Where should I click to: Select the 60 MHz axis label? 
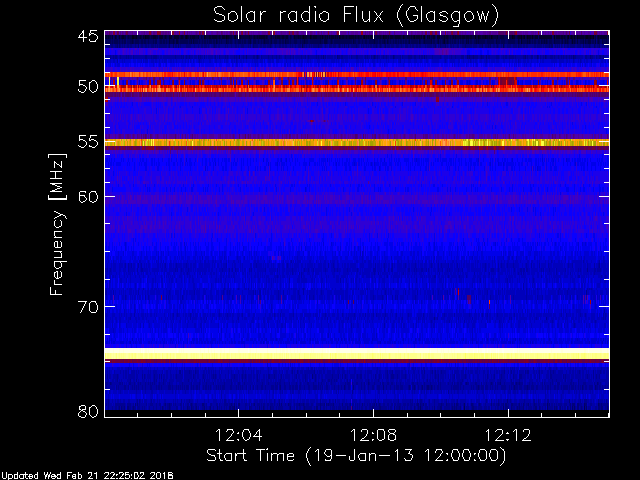coord(88,197)
